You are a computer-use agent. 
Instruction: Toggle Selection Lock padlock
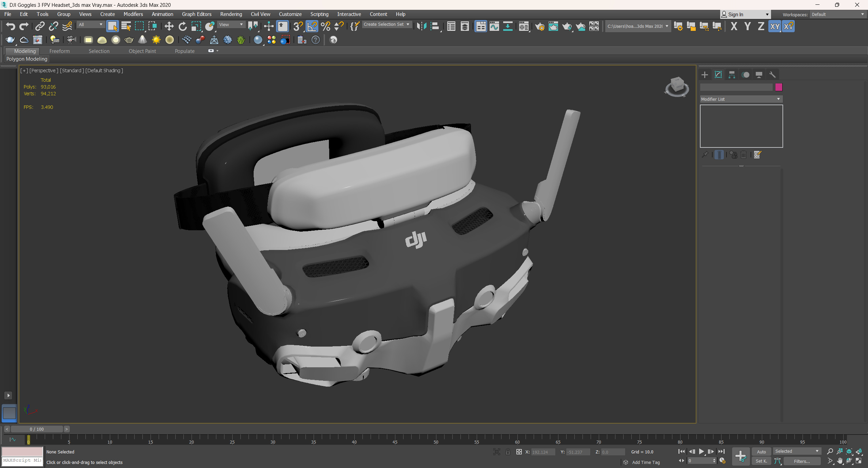(508, 452)
